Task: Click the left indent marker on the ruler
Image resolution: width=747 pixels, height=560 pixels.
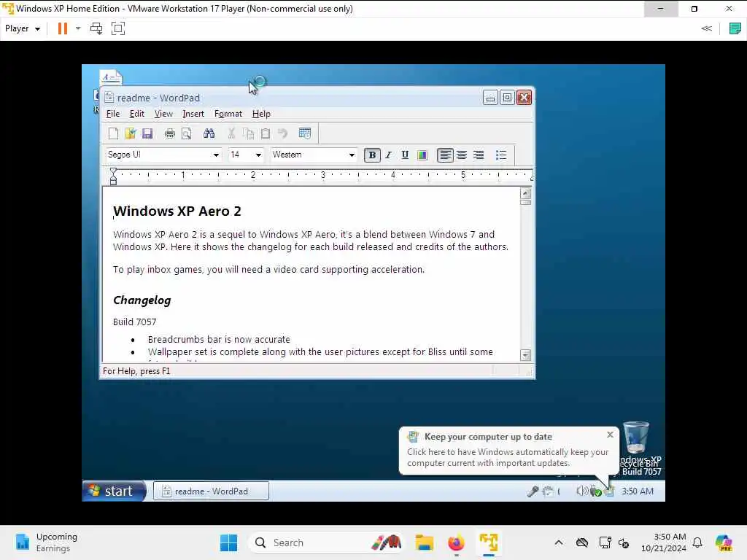Action: [113, 176]
